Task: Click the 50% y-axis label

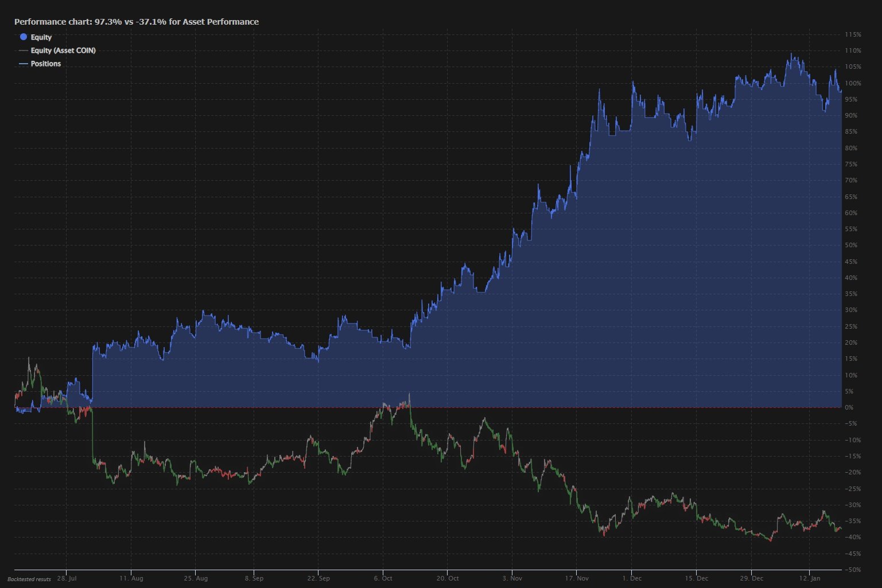Action: click(x=851, y=245)
